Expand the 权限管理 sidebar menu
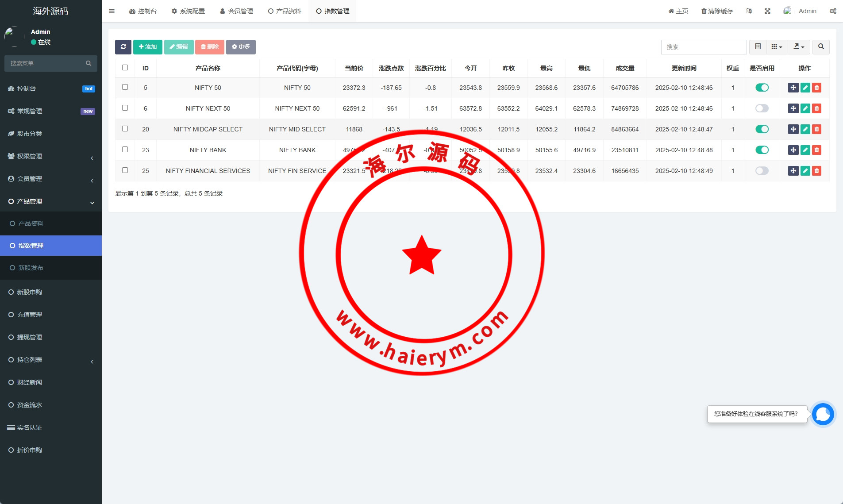The image size is (843, 504). pos(51,156)
